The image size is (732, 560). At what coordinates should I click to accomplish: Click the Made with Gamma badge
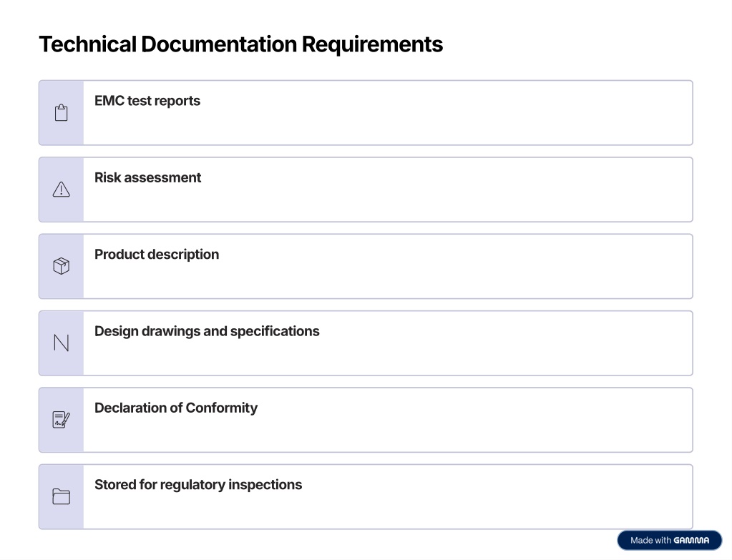(669, 541)
